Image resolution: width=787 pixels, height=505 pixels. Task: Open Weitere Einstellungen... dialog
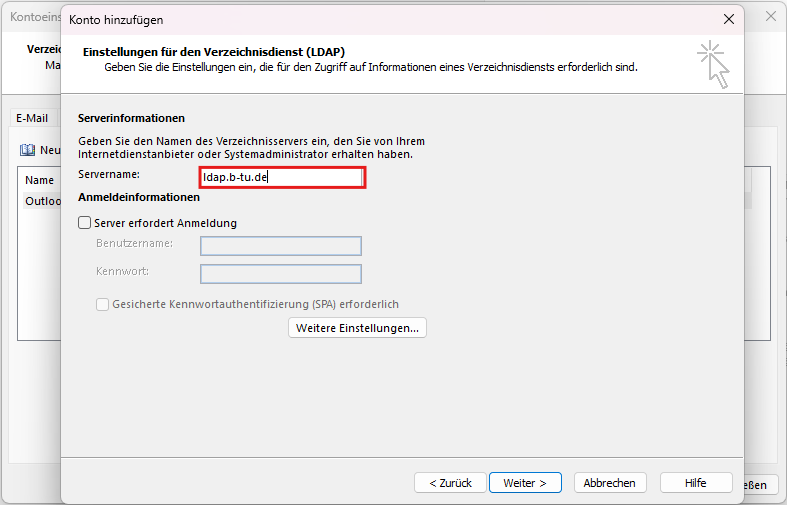[357, 328]
